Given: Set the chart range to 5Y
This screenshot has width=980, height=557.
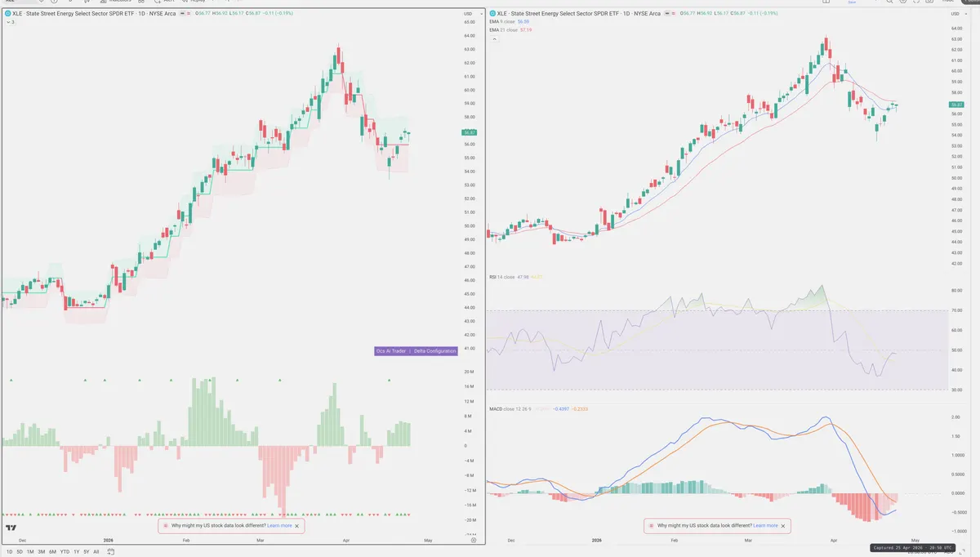Looking at the screenshot, I should click(87, 552).
